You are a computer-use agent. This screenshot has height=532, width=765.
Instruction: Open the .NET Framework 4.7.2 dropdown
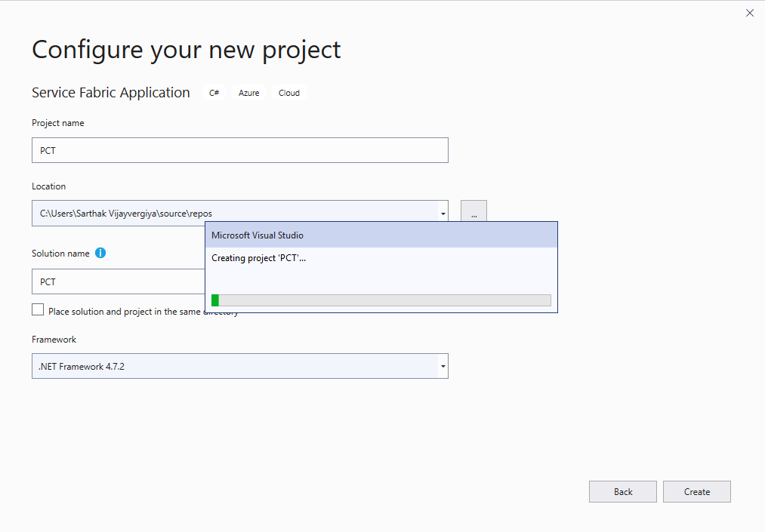[227, 366]
